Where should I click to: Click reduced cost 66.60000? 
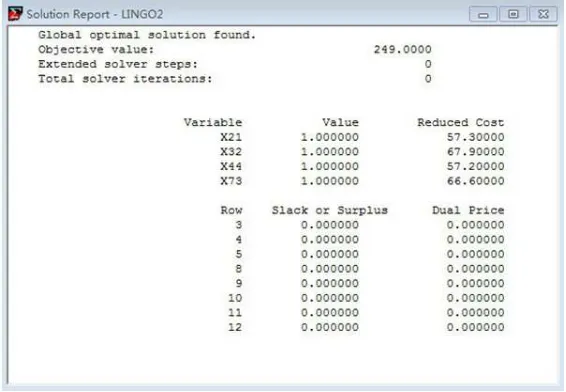pos(475,181)
